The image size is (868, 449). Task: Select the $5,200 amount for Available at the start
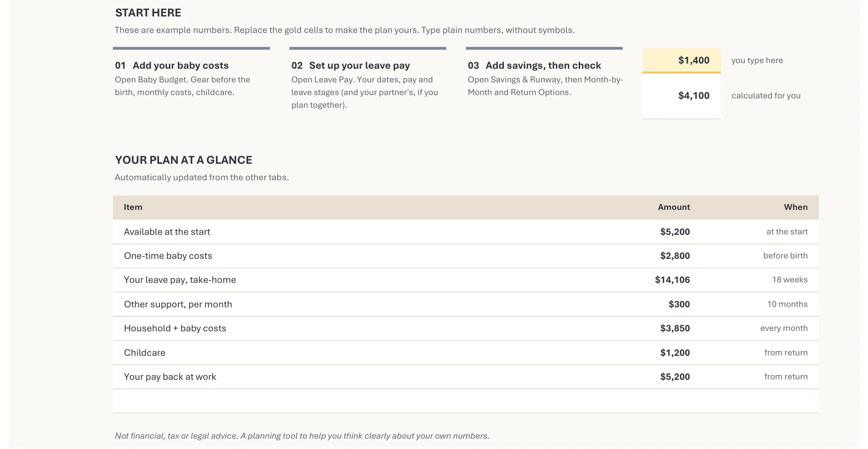pos(675,232)
